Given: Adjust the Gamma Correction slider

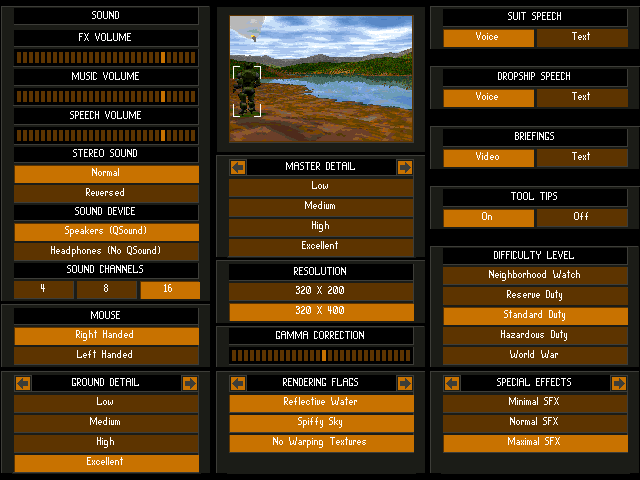Looking at the screenshot, I should point(321,356).
